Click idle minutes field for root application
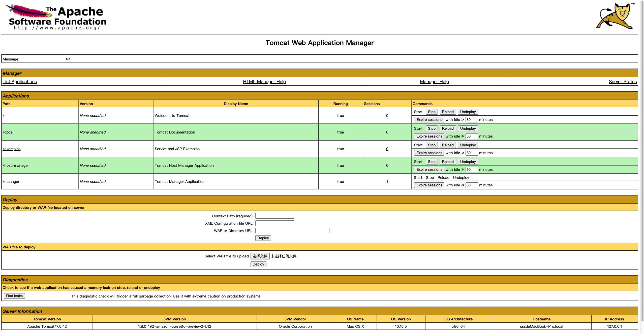The image size is (644, 334). tap(471, 120)
